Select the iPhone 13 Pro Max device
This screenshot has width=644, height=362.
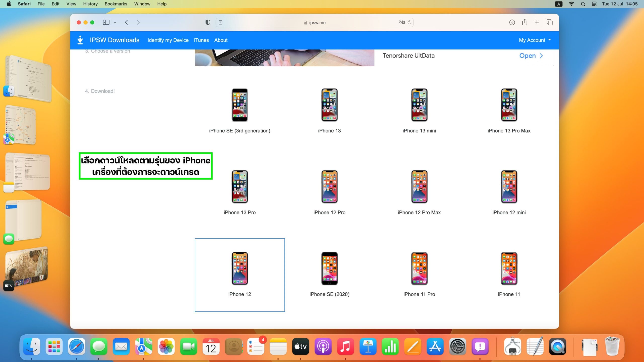(509, 111)
